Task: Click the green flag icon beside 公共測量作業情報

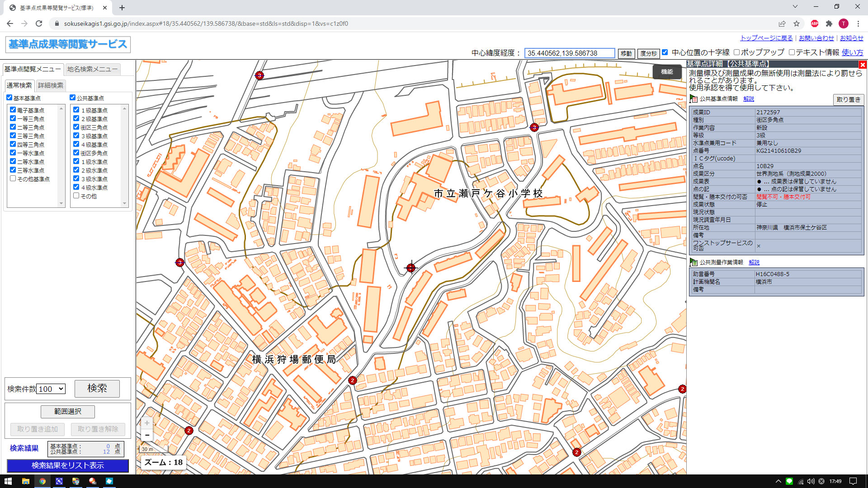Action: tap(693, 262)
